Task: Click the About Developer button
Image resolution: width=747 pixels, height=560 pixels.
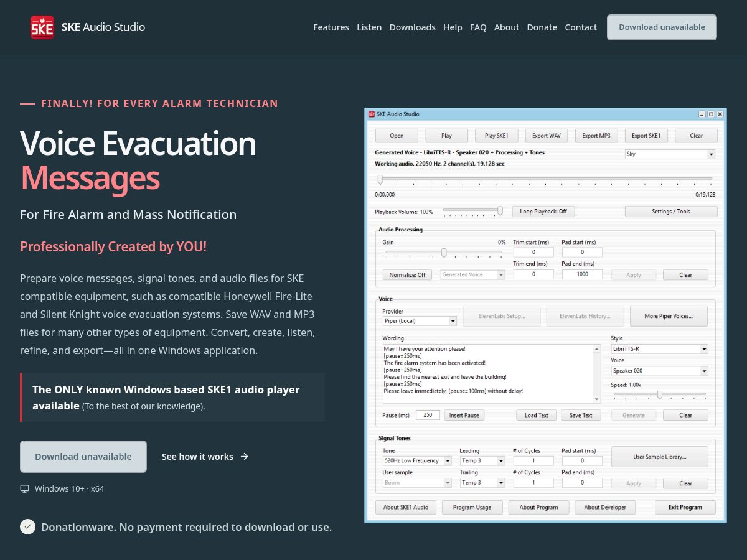Action: (605, 507)
